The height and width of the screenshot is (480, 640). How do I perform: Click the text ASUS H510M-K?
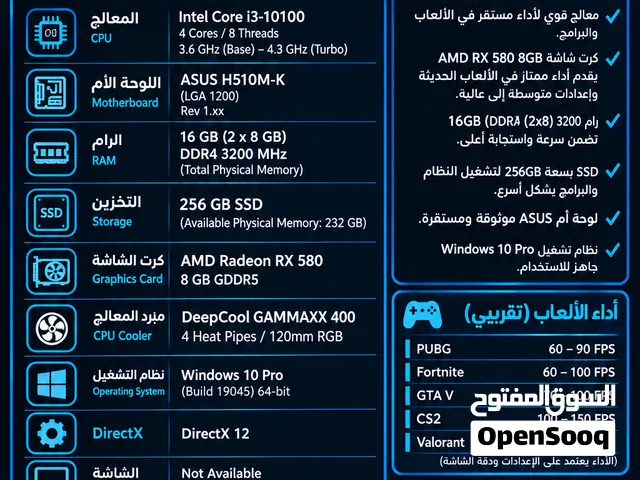(x=233, y=80)
